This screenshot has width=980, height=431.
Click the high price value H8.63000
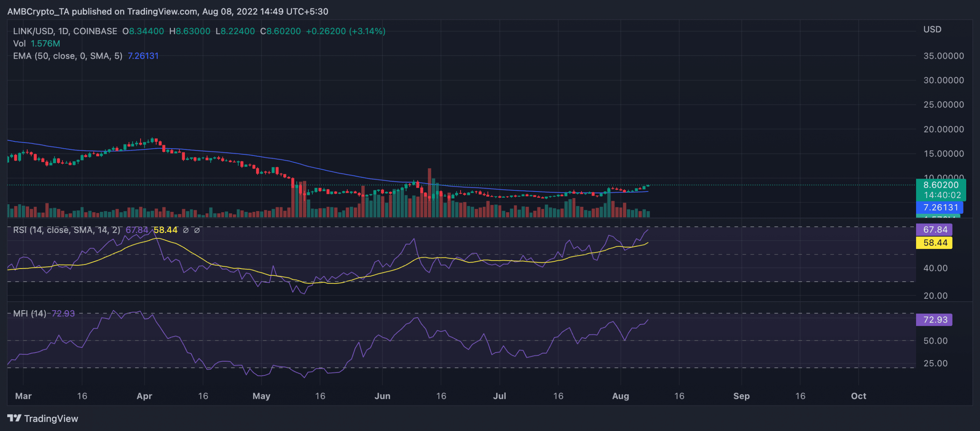190,31
